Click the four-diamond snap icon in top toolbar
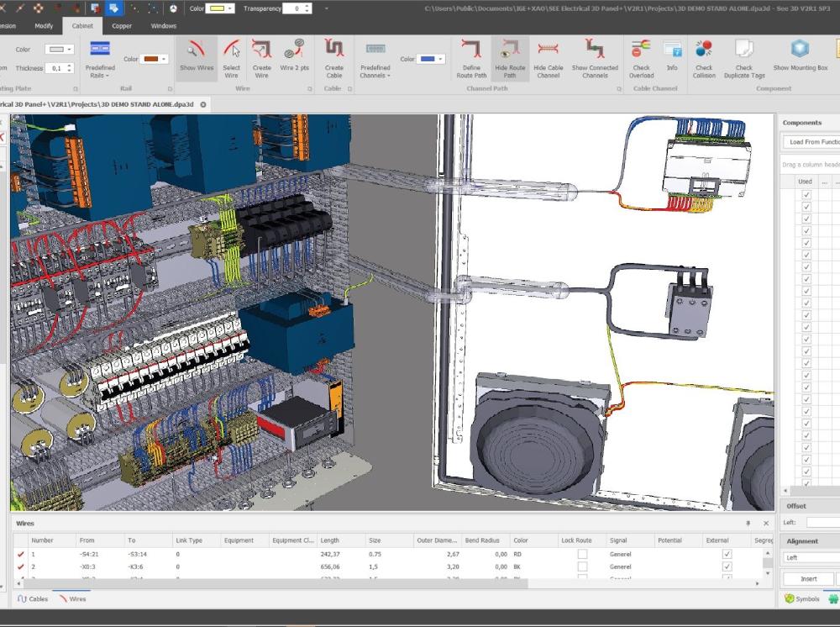 point(39,8)
